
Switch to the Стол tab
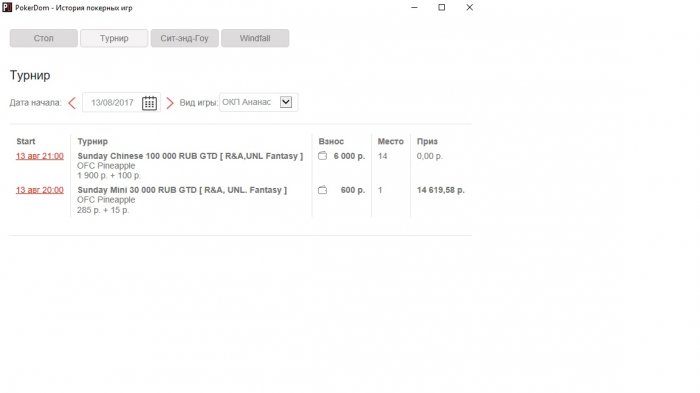44,38
